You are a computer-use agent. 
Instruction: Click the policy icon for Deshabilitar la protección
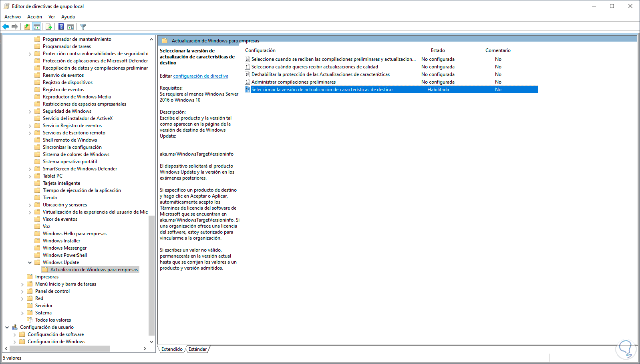point(248,74)
